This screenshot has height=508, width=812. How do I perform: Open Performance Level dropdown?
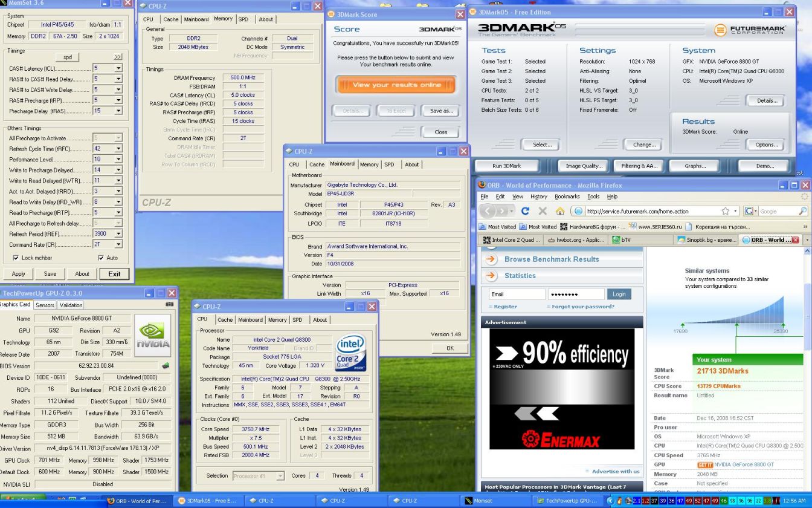pyautogui.click(x=118, y=160)
